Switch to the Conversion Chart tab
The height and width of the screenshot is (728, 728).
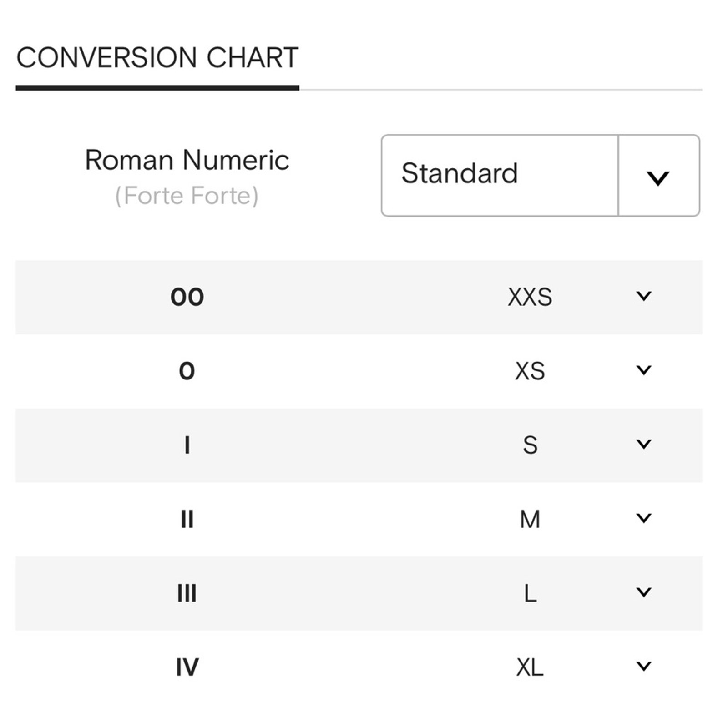click(157, 58)
